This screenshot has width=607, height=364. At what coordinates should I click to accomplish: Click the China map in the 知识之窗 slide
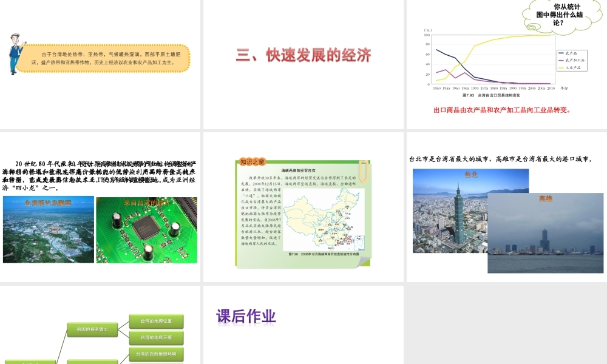324,220
